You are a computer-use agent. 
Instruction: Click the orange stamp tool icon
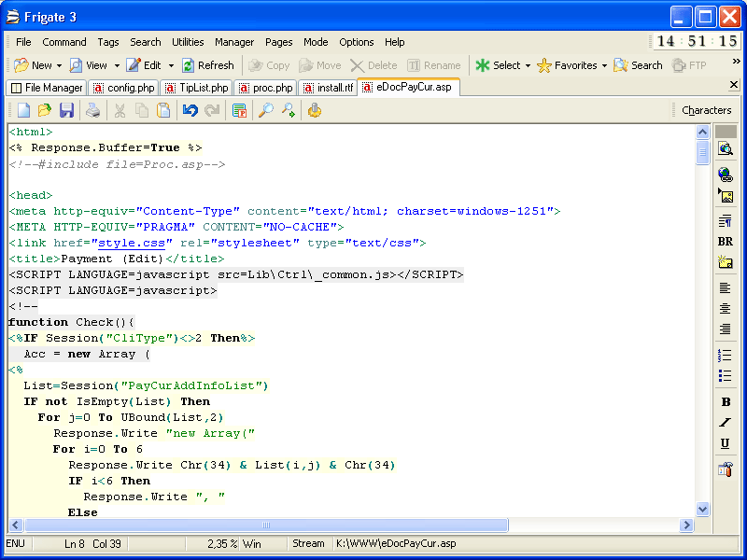coord(315,110)
